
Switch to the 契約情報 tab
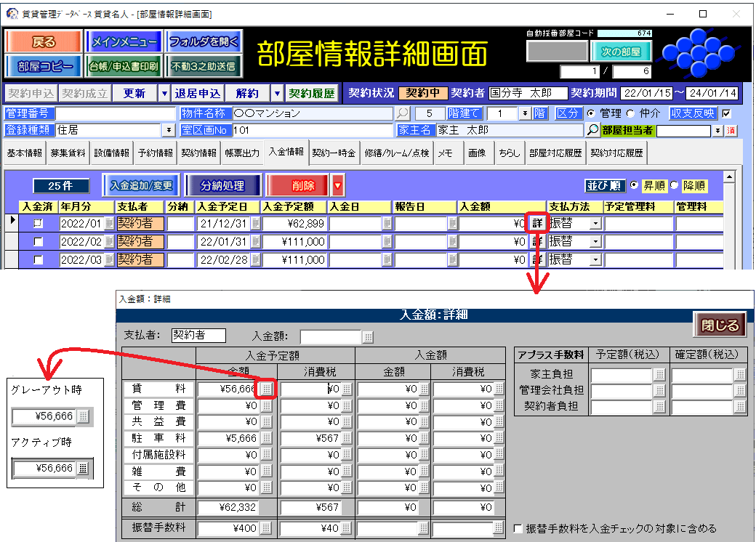(198, 153)
